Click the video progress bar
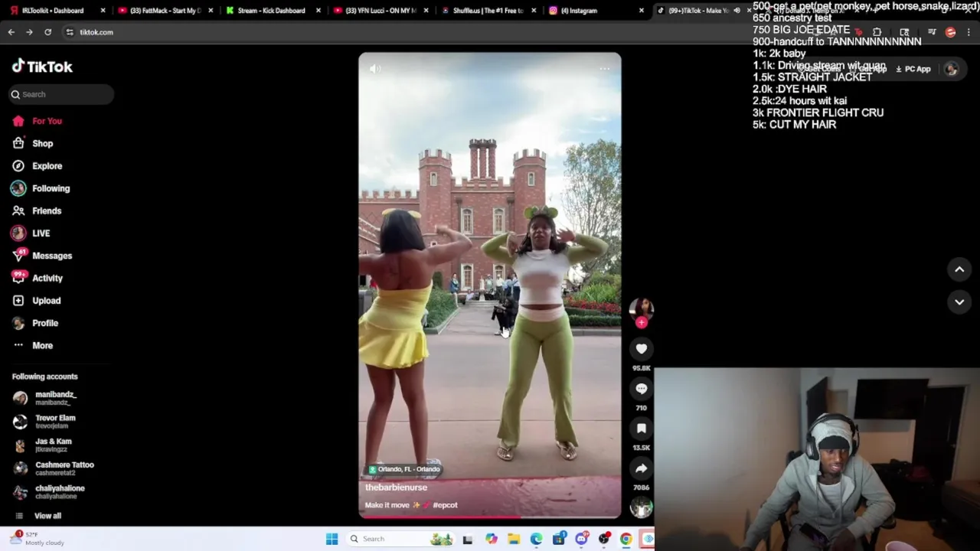Viewport: 980px width, 551px height. point(490,517)
